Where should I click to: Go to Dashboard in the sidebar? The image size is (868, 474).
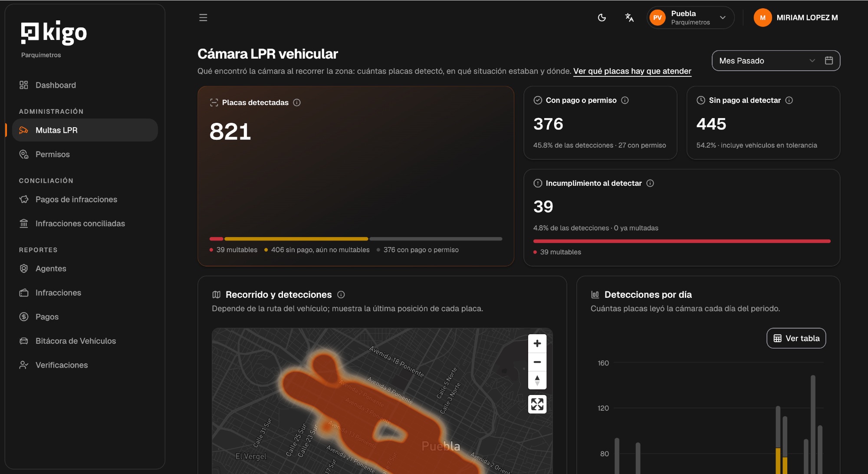(85, 85)
